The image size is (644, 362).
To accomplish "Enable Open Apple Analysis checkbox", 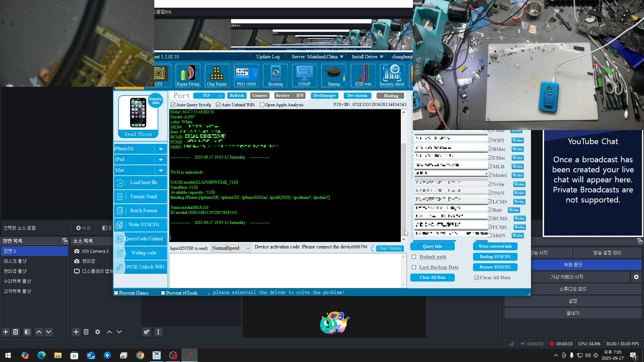I will [x=262, y=105].
